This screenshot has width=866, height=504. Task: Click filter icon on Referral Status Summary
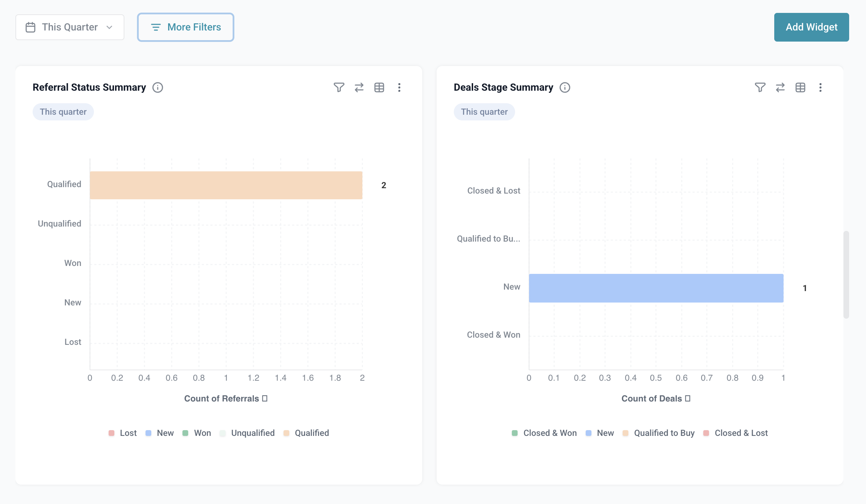click(x=339, y=87)
